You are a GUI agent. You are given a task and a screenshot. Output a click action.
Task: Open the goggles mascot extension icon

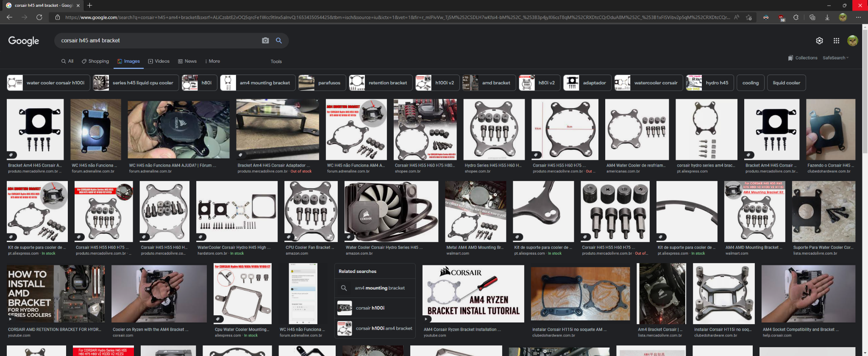point(766,17)
